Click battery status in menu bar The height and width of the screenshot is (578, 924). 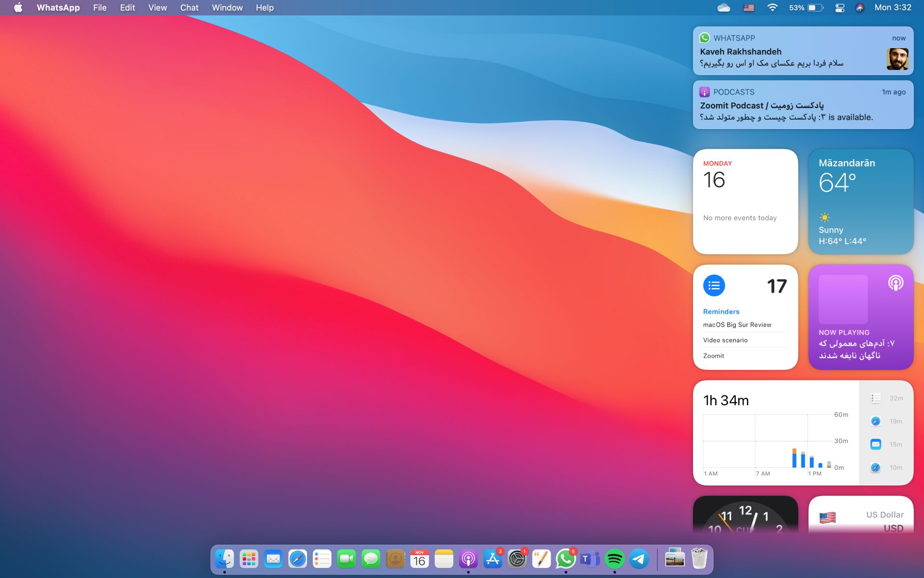(x=815, y=8)
